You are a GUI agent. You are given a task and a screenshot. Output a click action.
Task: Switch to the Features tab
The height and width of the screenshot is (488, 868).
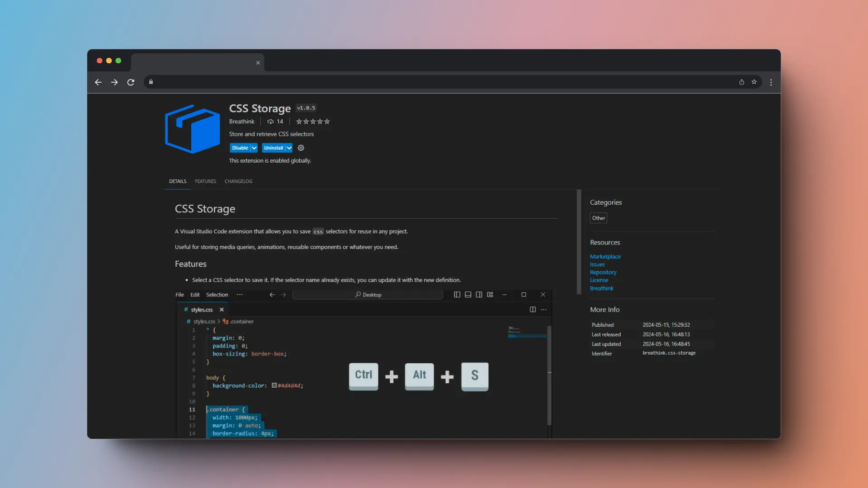205,181
